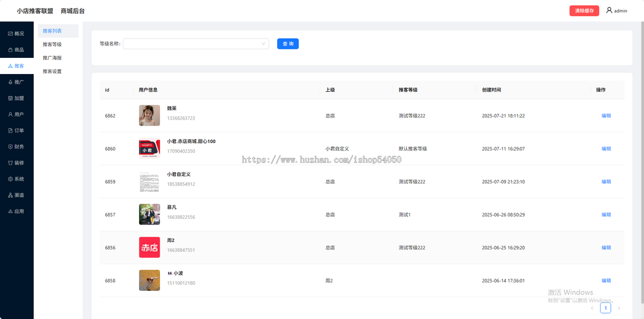Open the 财务 finance sidebar icon

11,146
